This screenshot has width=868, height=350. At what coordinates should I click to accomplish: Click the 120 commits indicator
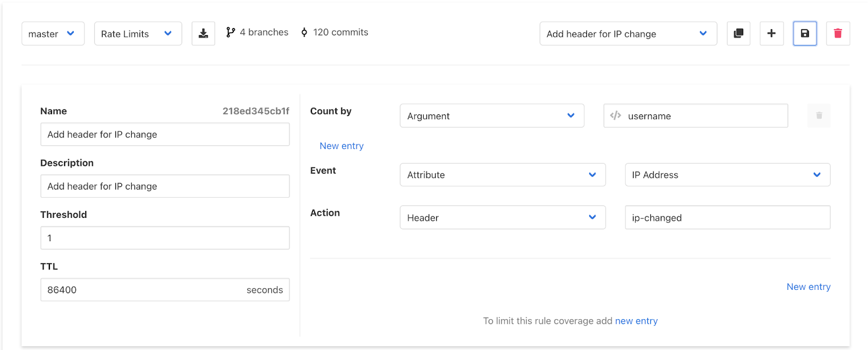[334, 33]
